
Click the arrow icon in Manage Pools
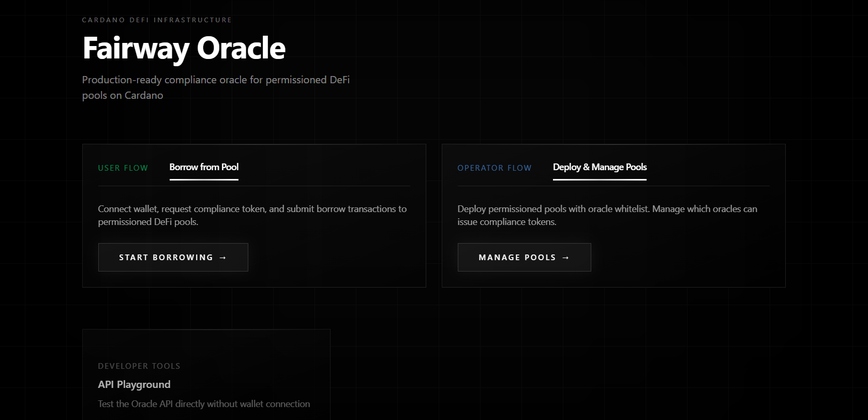[565, 258]
